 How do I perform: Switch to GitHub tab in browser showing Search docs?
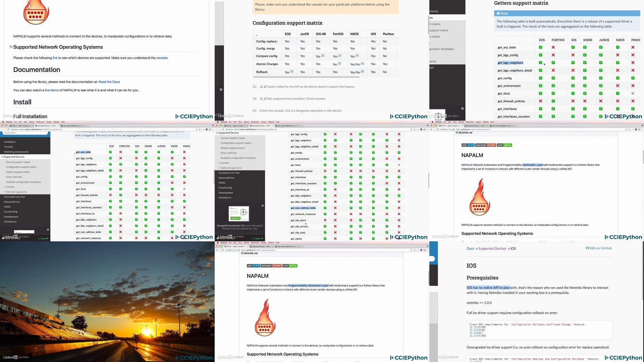(x=22, y=126)
